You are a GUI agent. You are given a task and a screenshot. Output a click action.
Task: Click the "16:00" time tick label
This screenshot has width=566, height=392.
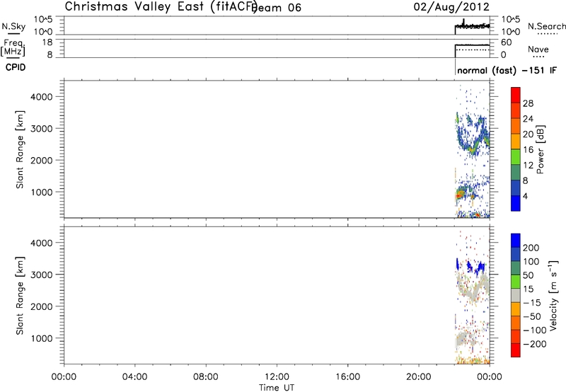tap(347, 377)
